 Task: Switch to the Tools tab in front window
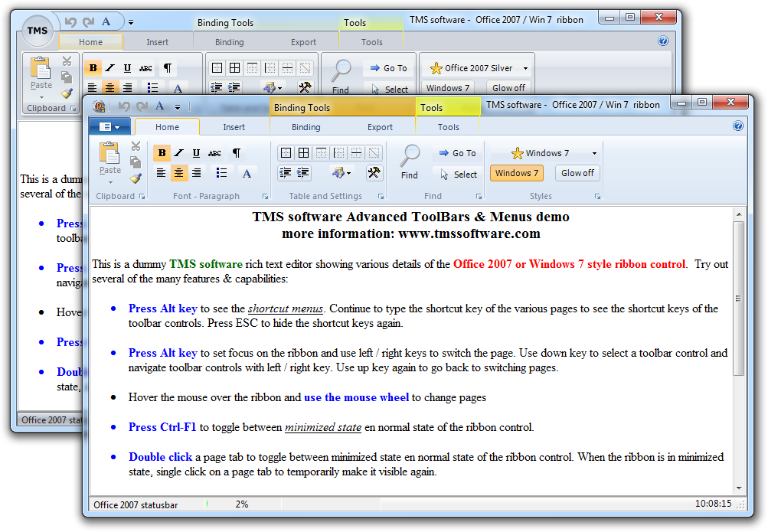pyautogui.click(x=448, y=127)
